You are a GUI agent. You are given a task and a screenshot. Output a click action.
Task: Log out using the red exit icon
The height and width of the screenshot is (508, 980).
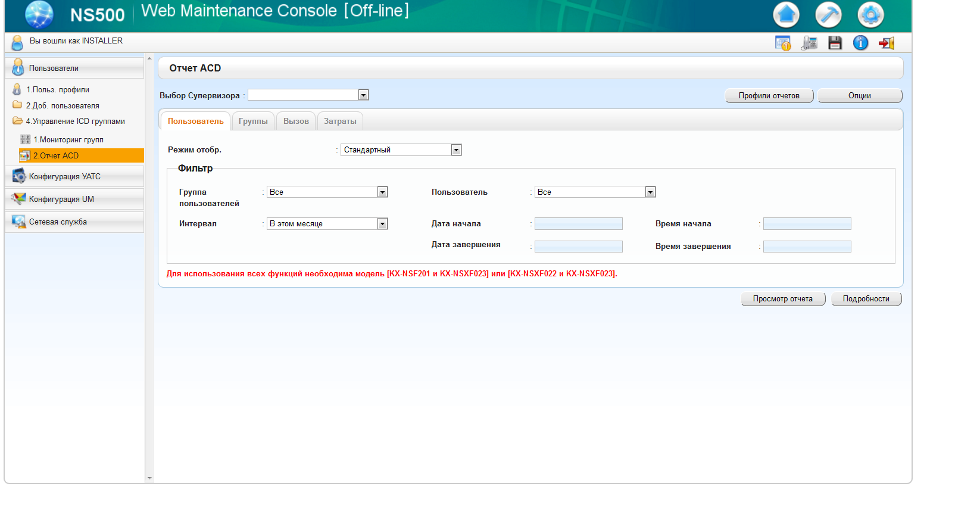[887, 43]
